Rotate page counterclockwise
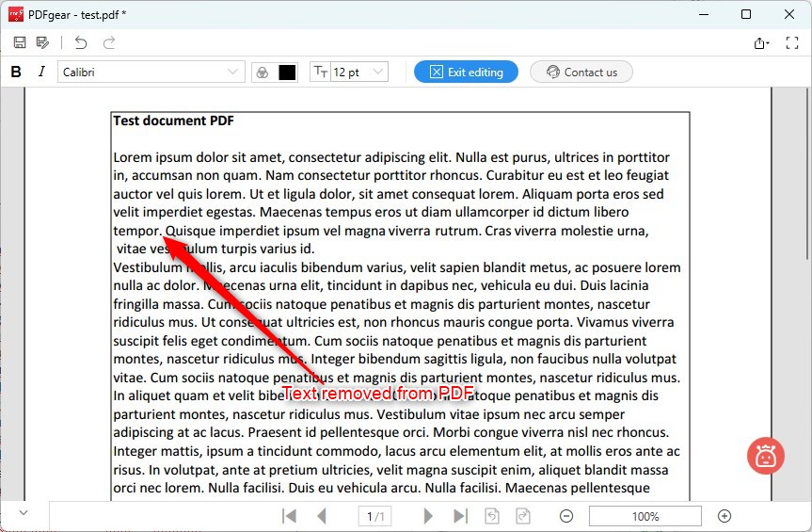The width and height of the screenshot is (812, 532). click(492, 516)
